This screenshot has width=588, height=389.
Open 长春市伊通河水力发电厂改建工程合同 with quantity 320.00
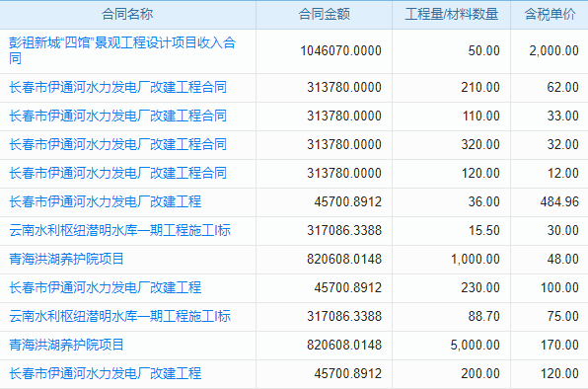click(x=117, y=144)
